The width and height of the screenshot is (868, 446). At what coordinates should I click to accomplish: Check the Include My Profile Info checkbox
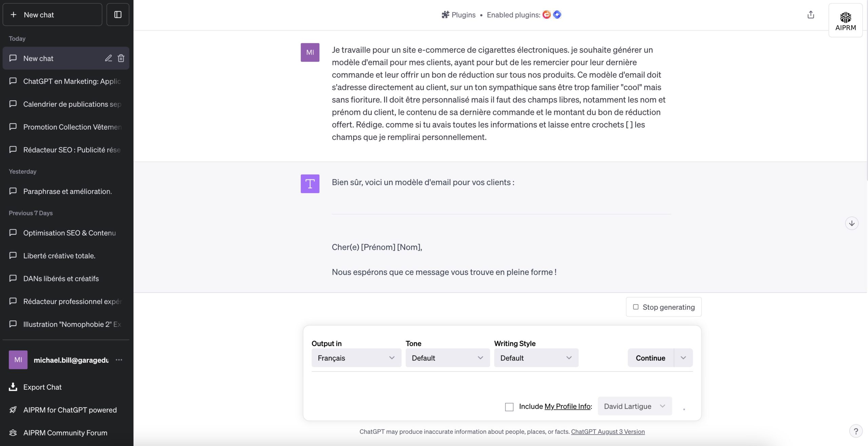(509, 407)
